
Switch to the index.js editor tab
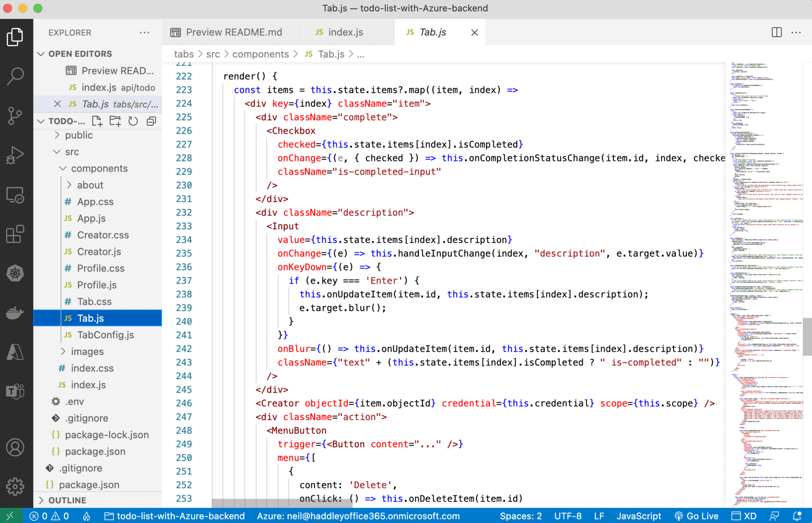point(345,32)
